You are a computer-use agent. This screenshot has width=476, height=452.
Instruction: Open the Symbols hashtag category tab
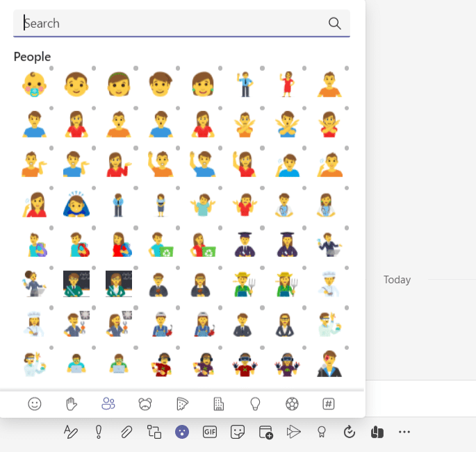(329, 404)
